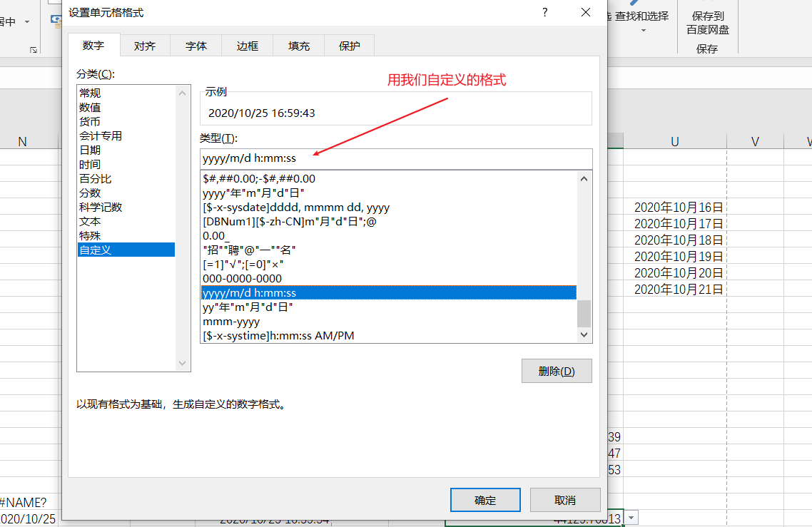
Task: Delete the selected custom format with 删除
Action: pyautogui.click(x=557, y=371)
